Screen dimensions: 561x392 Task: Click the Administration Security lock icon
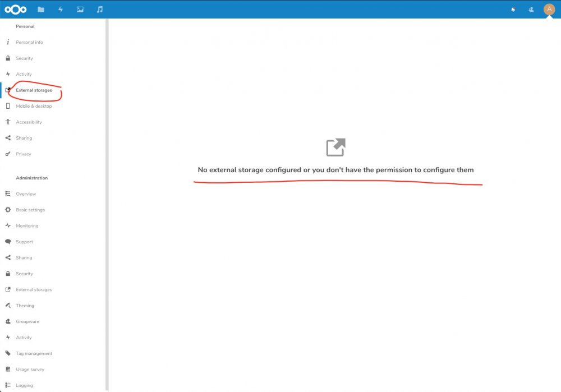point(8,273)
